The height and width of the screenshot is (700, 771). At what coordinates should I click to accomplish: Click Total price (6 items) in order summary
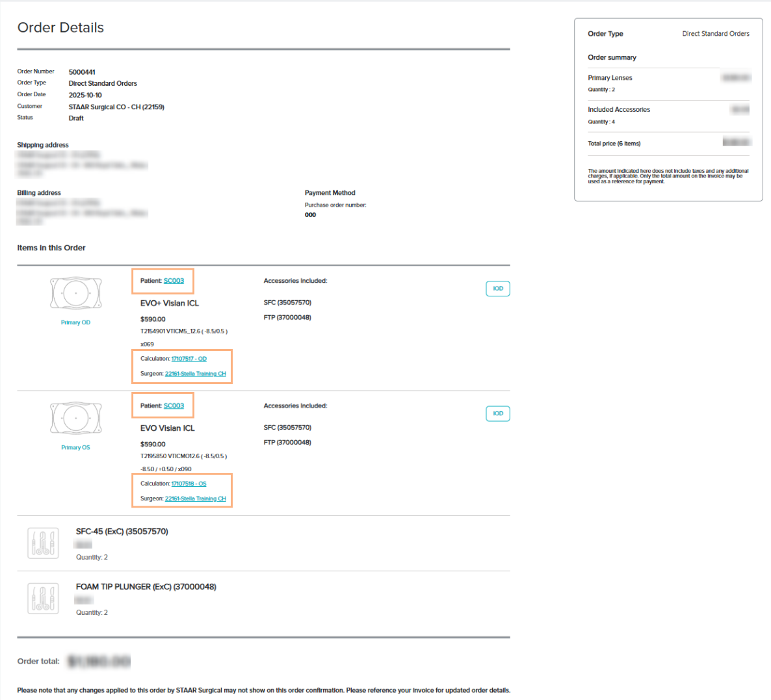tap(614, 144)
